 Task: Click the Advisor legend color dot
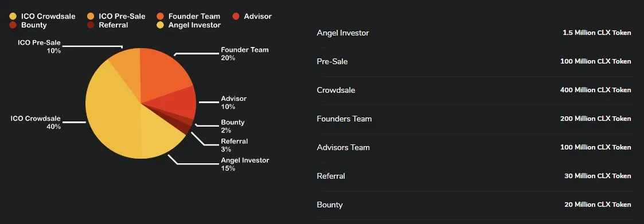[x=236, y=17]
